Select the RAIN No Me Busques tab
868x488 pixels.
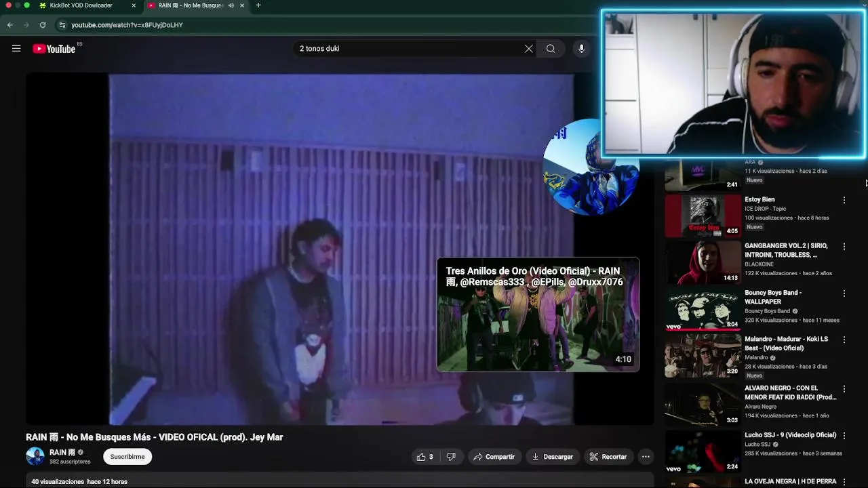click(190, 5)
